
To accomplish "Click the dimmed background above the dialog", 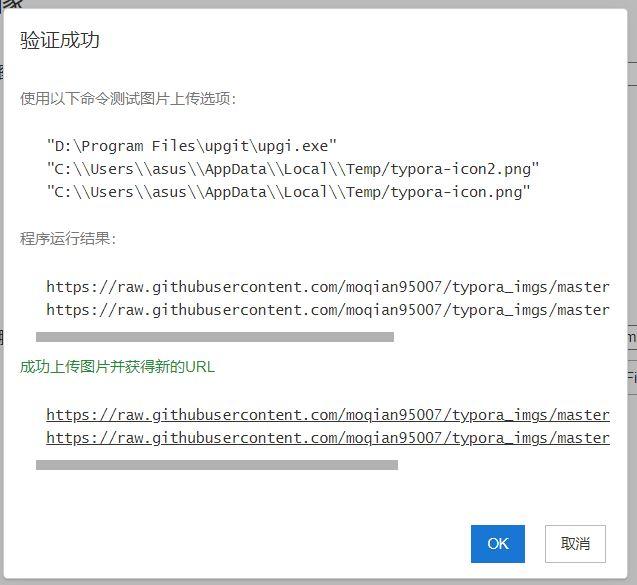I will click(318, 4).
